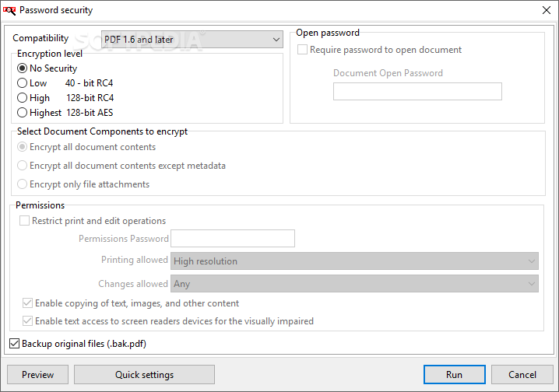Click the Permissions Password field
This screenshot has width=559, height=392.
pos(233,239)
